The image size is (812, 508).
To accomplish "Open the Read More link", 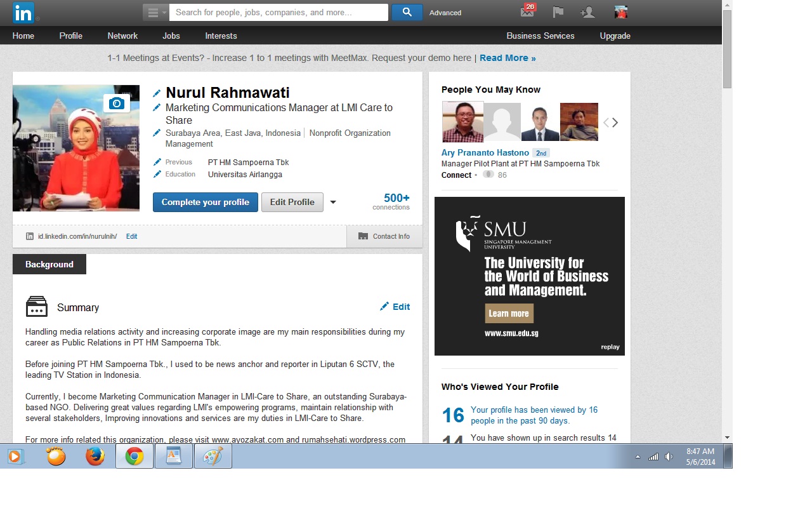I will 507,58.
